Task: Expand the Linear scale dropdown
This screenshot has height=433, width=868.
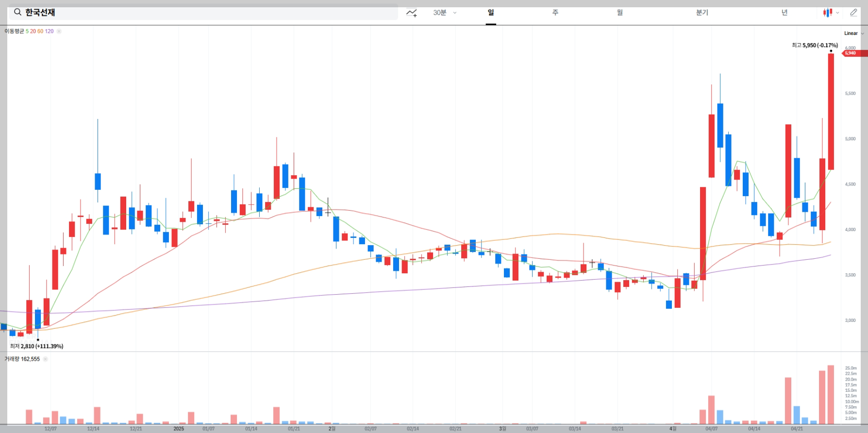Action: coord(854,33)
